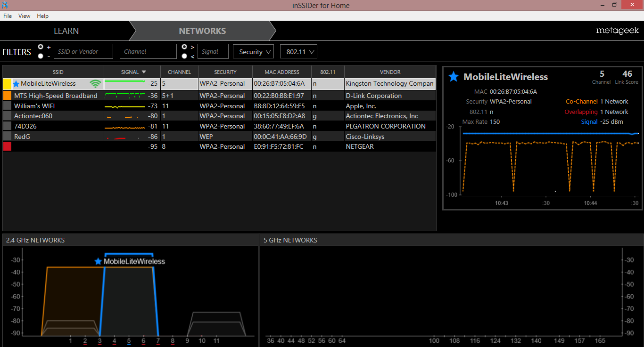This screenshot has width=644, height=347.
Task: Select the less-than signal radio button
Action: [185, 56]
